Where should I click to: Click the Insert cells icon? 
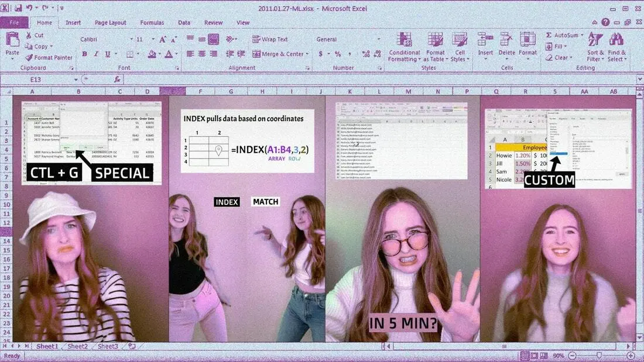click(485, 40)
